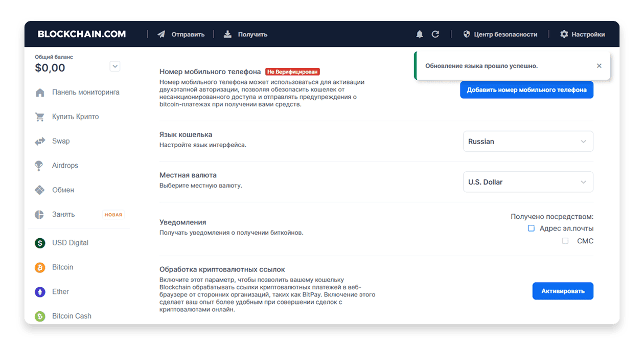The height and width of the screenshot is (345, 644).
Task: Open Центр безопасности
Action: tap(505, 34)
